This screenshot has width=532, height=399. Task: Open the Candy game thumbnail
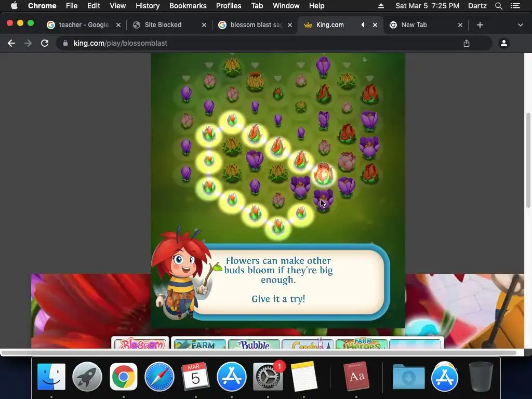point(308,343)
